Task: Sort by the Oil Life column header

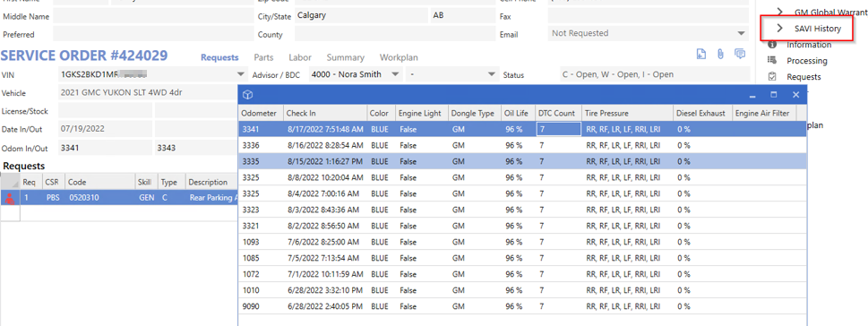Action: coord(518,114)
